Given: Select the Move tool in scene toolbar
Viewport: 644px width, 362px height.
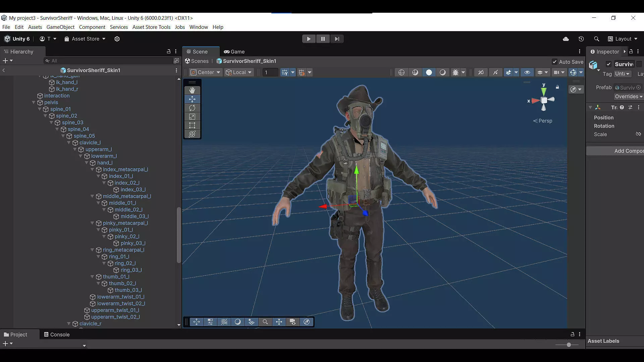Looking at the screenshot, I should (x=192, y=99).
